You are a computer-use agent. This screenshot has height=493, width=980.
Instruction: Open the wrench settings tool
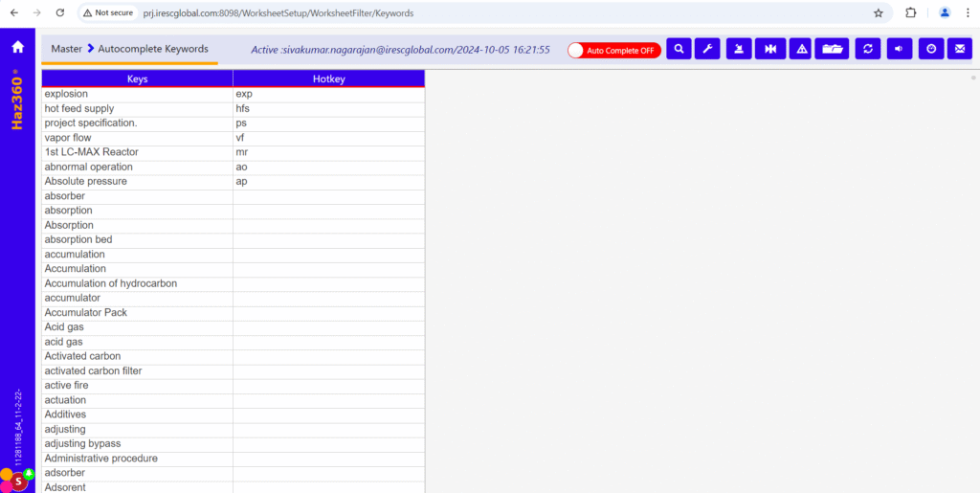706,49
